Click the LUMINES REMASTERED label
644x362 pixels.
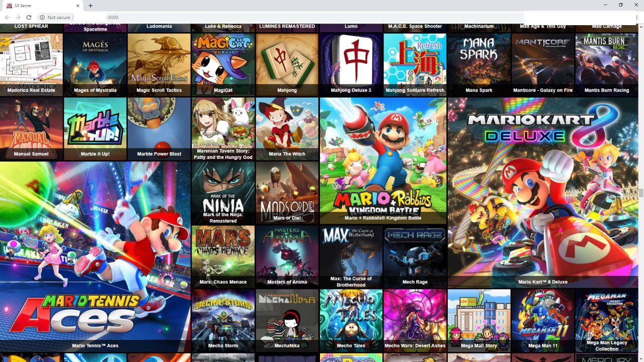pyautogui.click(x=287, y=26)
